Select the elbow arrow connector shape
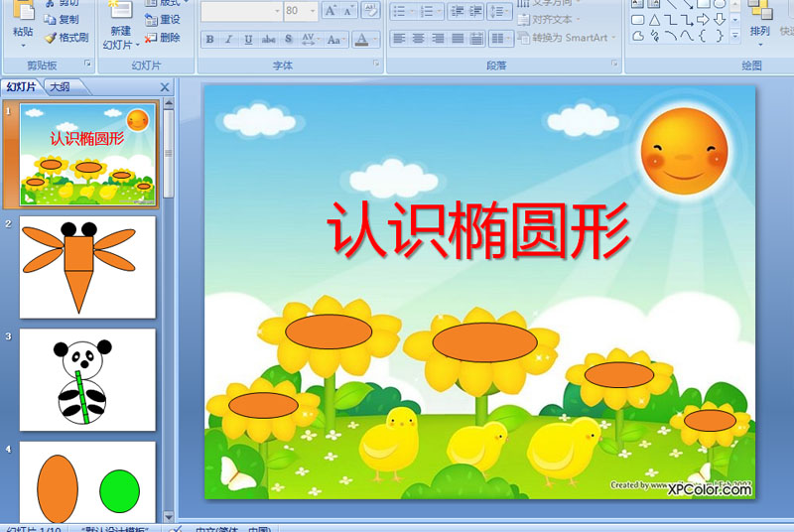The width and height of the screenshot is (794, 532). 687,20
